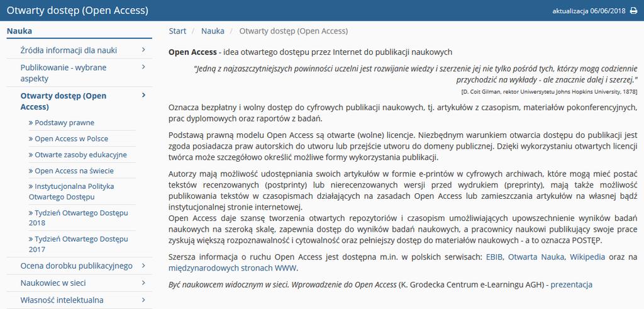Open Instytucjonalna Polityka Otwartego Dostępu subpage
Screen dimensions: 644x309
pyautogui.click(x=72, y=191)
